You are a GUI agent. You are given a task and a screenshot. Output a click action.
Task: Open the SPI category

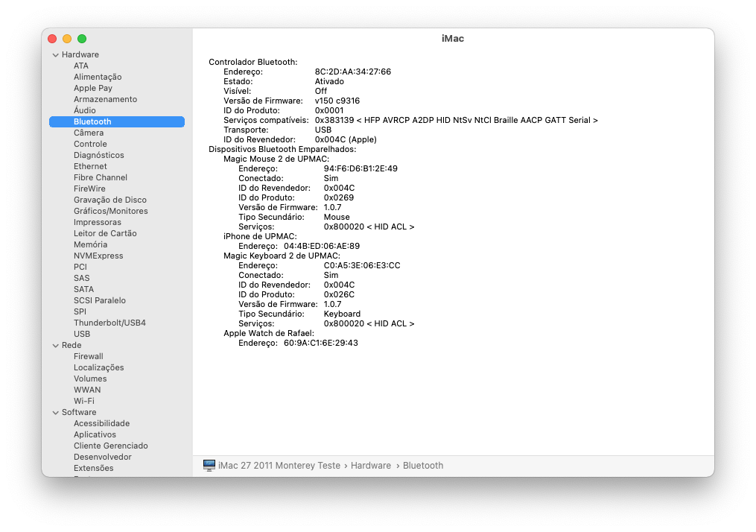[80, 311]
